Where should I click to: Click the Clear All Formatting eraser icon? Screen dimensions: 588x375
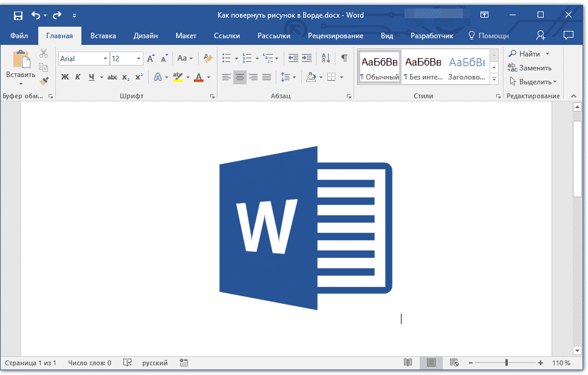[208, 59]
